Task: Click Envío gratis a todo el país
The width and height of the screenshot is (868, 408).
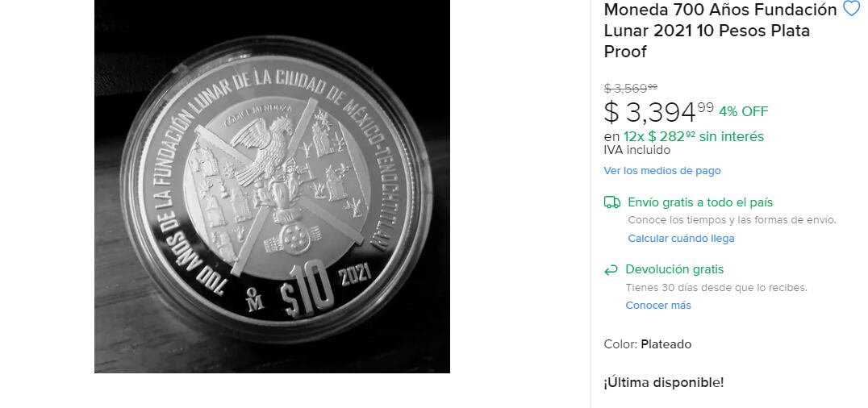Action: tap(700, 202)
